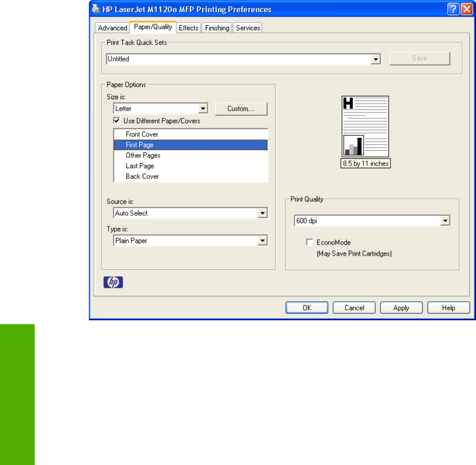Click the Custom... paper size button
Viewport: 476px width, 465px height.
coord(241,109)
